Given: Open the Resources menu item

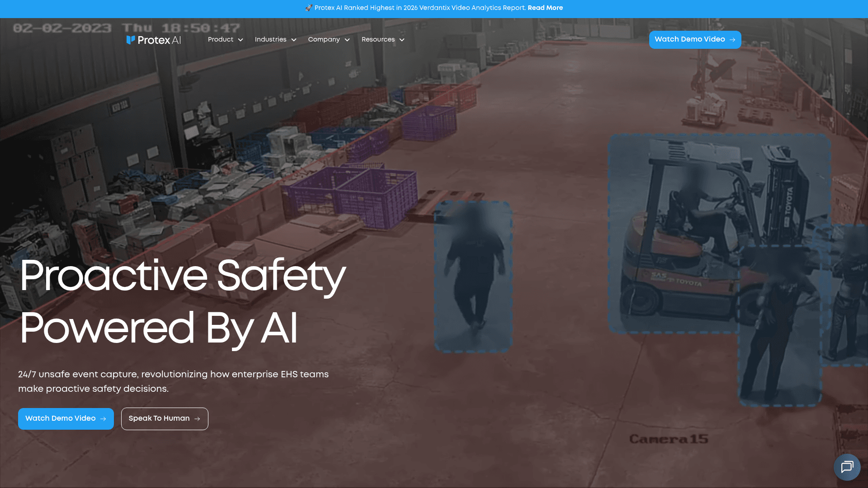Looking at the screenshot, I should 378,39.
